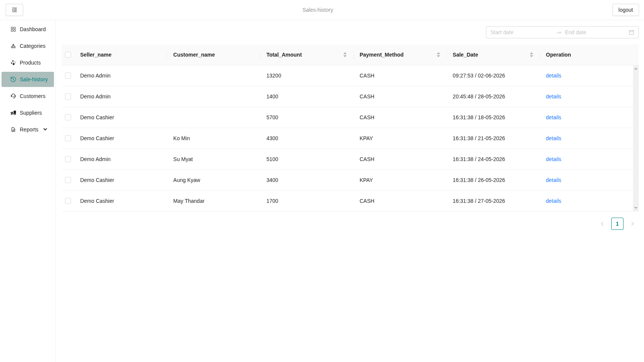Viewport: 644px width, 362px height.
Task: Open the calendar icon in date range picker
Action: pyautogui.click(x=631, y=32)
